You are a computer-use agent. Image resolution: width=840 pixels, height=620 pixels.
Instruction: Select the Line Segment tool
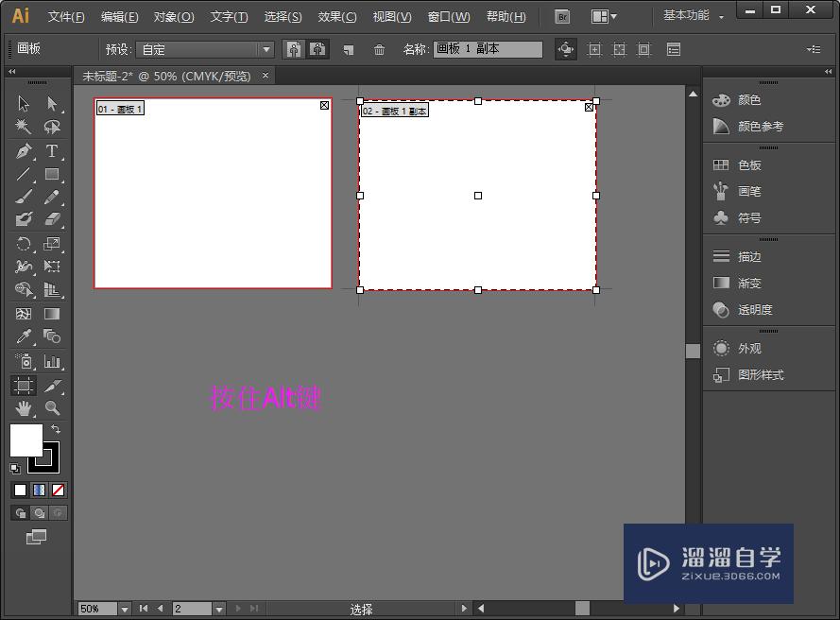(23, 174)
